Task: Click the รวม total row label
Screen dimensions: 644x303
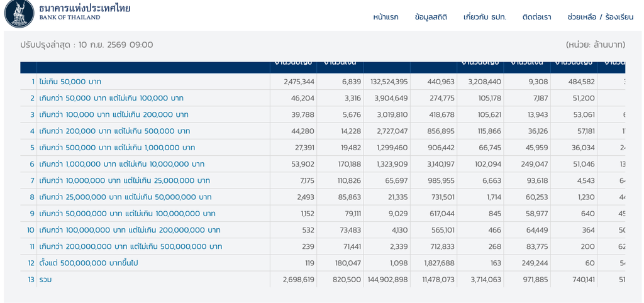Action: click(x=45, y=280)
